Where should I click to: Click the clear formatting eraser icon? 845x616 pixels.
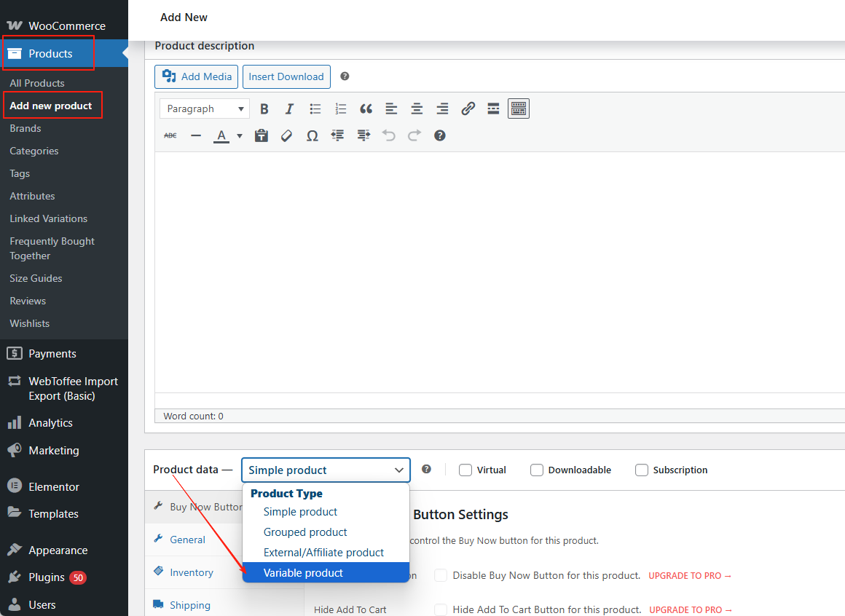pyautogui.click(x=286, y=136)
